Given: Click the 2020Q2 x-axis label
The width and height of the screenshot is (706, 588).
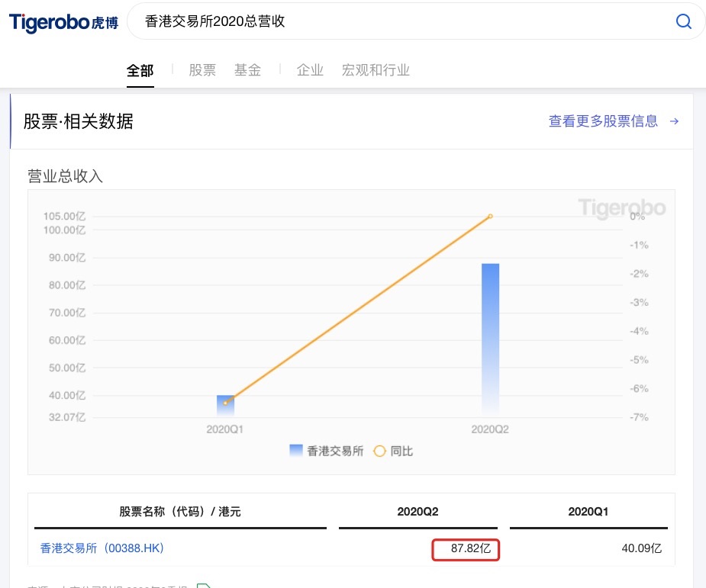Looking at the screenshot, I should click(x=490, y=429).
